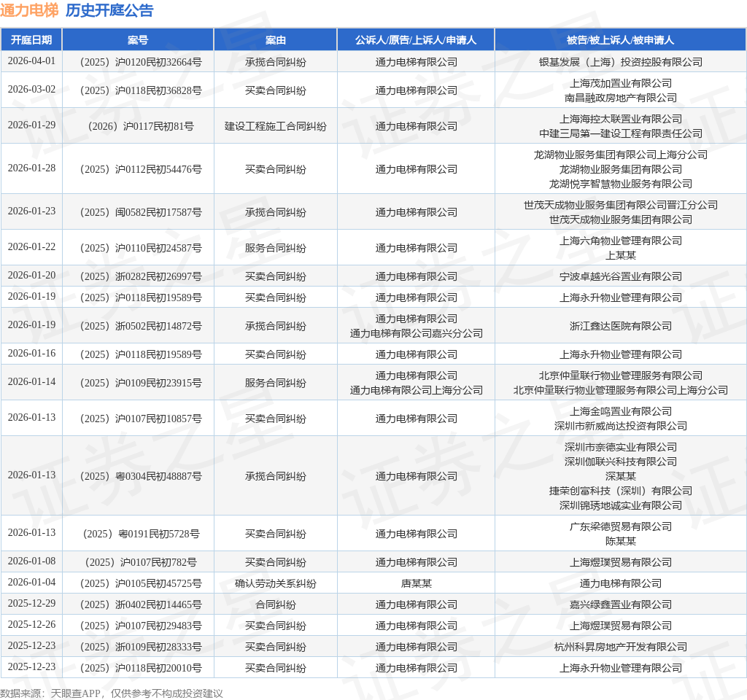This screenshot has height=700, width=747.
Task: Click the 历史开庭公告 heading
Action: 109,10
